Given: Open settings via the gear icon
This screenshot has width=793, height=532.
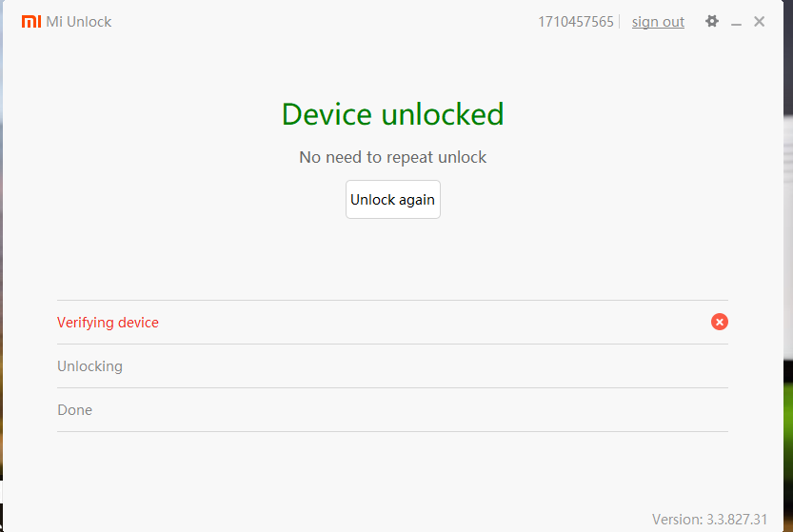Looking at the screenshot, I should [711, 21].
